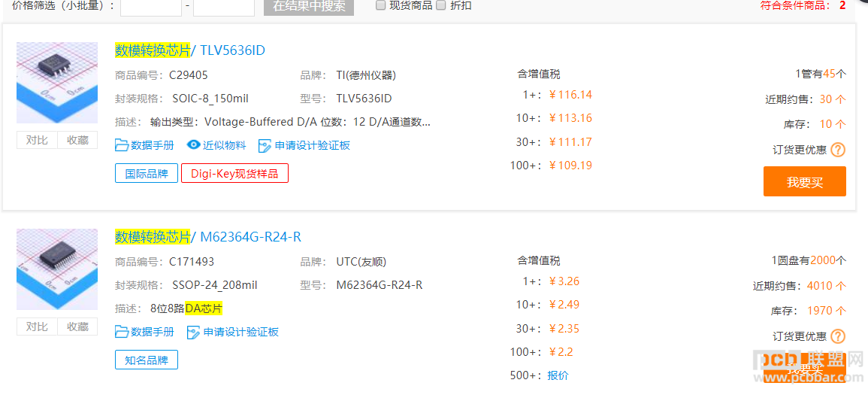Click the product code C171493

click(x=192, y=262)
